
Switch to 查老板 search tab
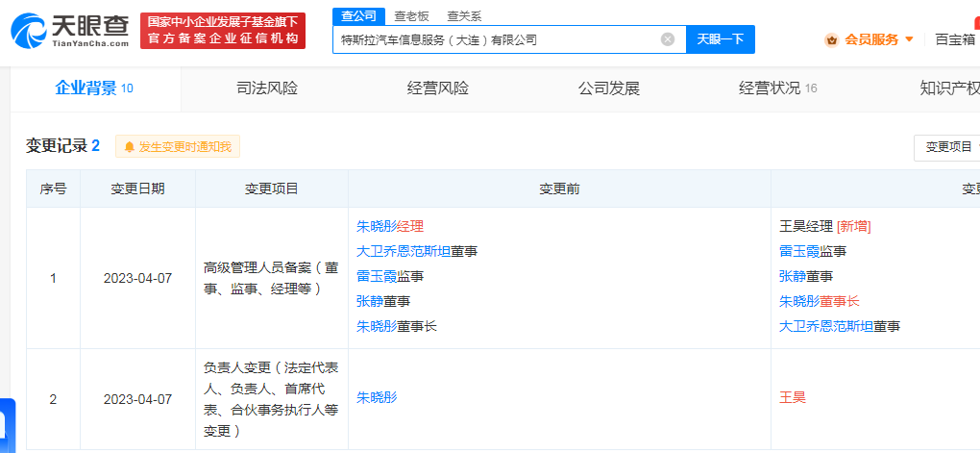(x=412, y=16)
